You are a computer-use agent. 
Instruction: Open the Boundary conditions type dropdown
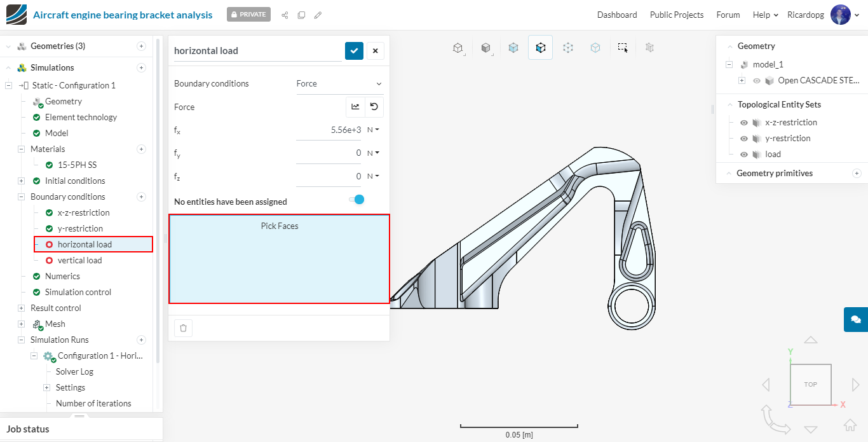click(x=339, y=84)
